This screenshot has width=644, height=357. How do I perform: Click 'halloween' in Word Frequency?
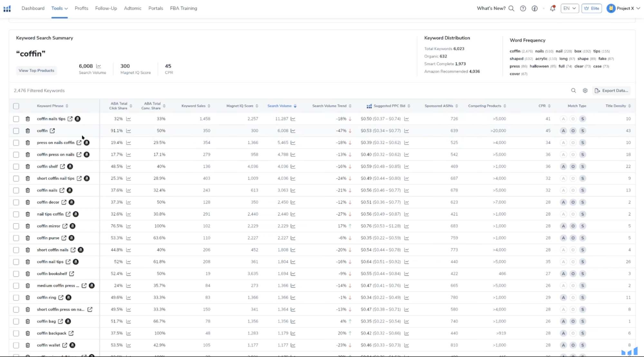coord(539,66)
